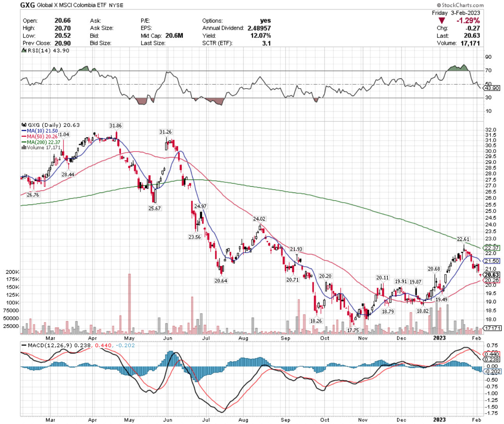Viewport: 504px width, 424px height.
Task: Click the 17171 volume axis tag
Action: tap(493, 328)
